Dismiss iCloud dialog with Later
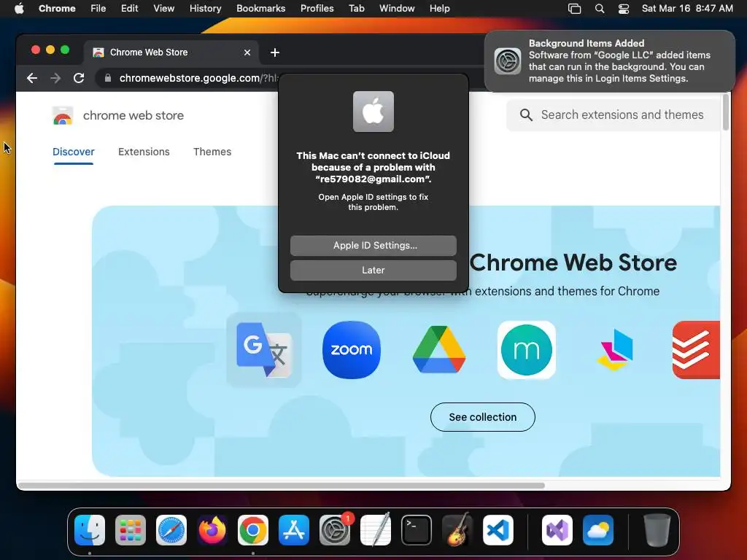747x560 pixels. coord(373,270)
